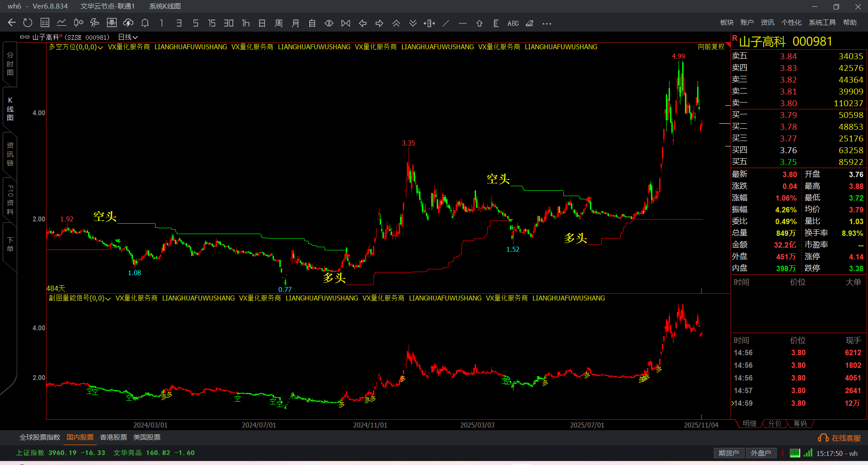Open the 账户 menu
This screenshot has width=868, height=465.
tap(747, 23)
